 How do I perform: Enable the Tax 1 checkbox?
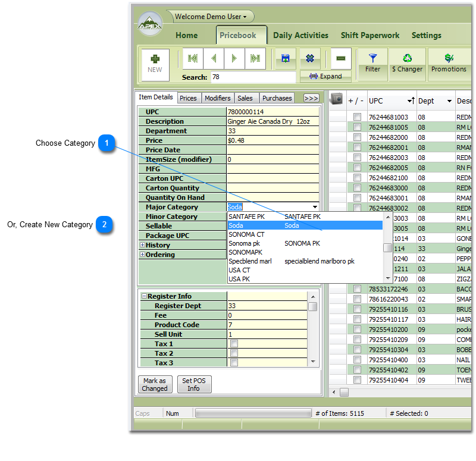coord(234,344)
